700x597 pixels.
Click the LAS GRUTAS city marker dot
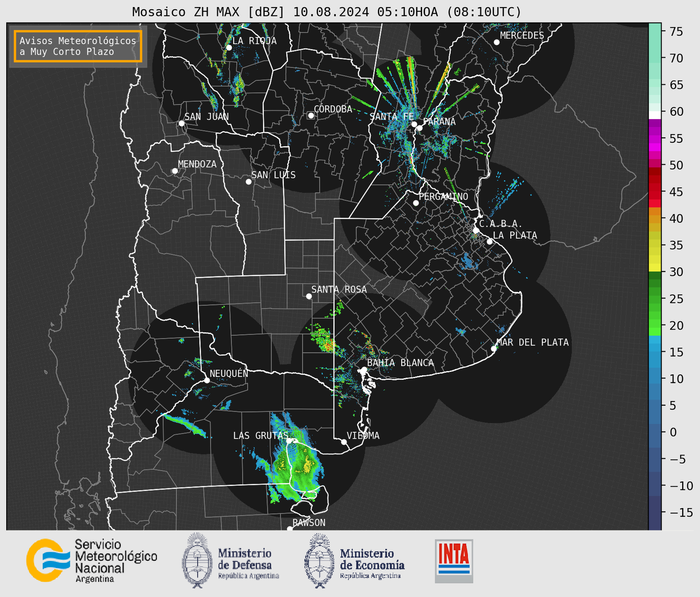coord(290,441)
